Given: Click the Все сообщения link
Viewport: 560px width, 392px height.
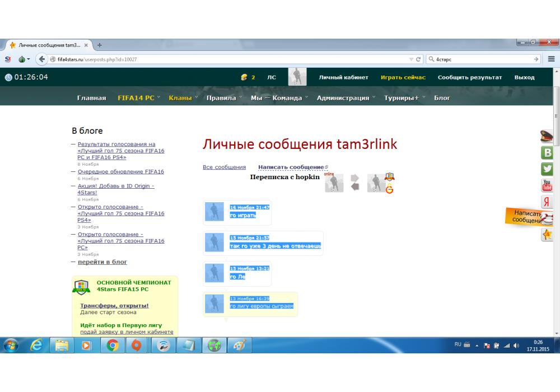Looking at the screenshot, I should (224, 167).
